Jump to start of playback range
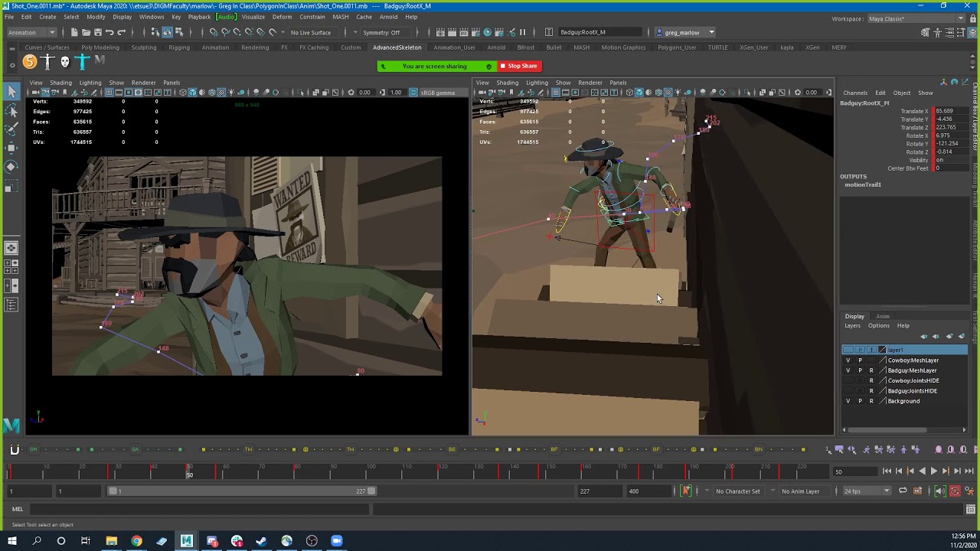 pos(887,471)
